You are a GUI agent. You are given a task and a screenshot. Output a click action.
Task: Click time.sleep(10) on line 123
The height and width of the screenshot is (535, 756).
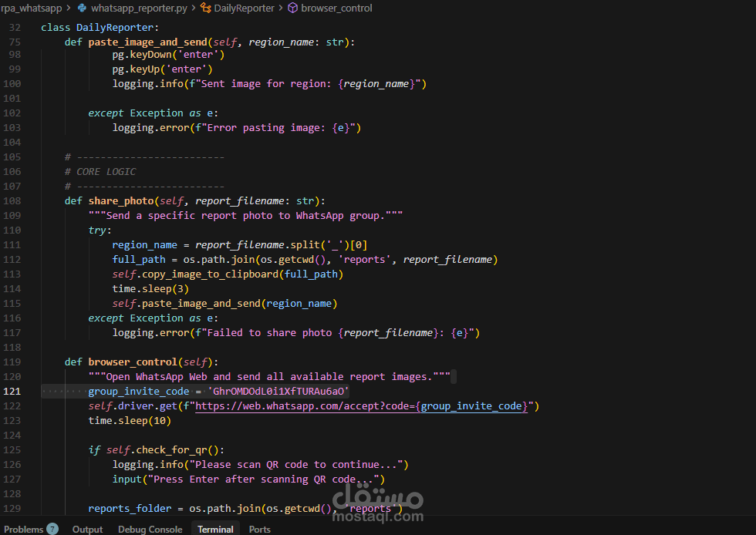[130, 421]
